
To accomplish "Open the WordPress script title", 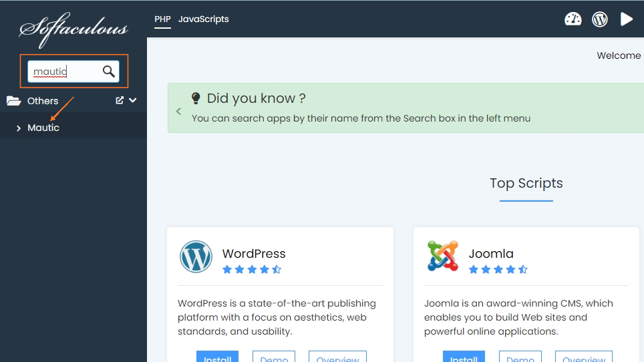I will [x=254, y=254].
